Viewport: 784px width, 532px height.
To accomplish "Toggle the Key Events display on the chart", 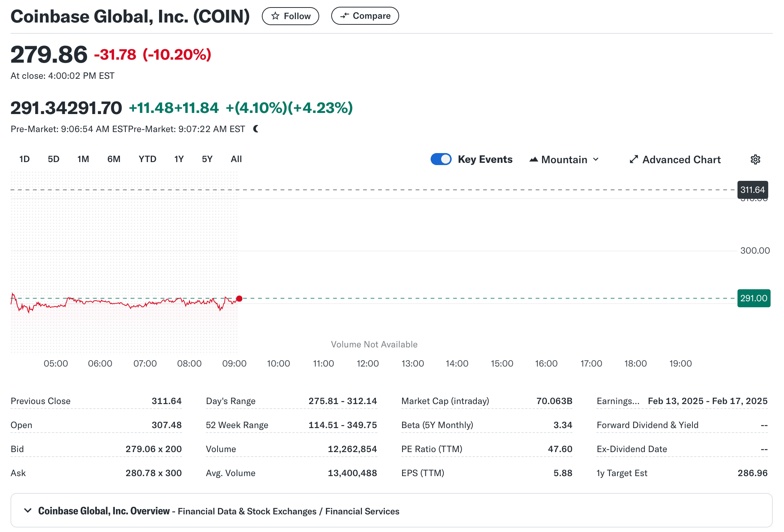I will (441, 159).
